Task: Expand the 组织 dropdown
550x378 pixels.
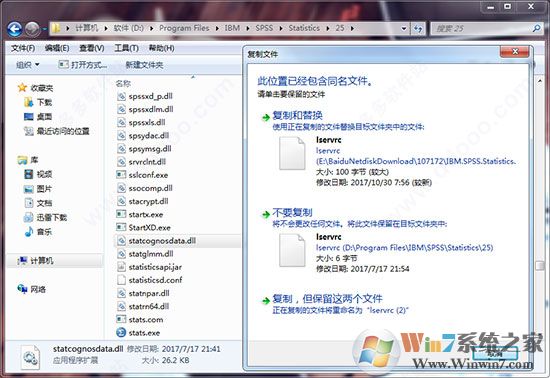Action: click(x=27, y=65)
